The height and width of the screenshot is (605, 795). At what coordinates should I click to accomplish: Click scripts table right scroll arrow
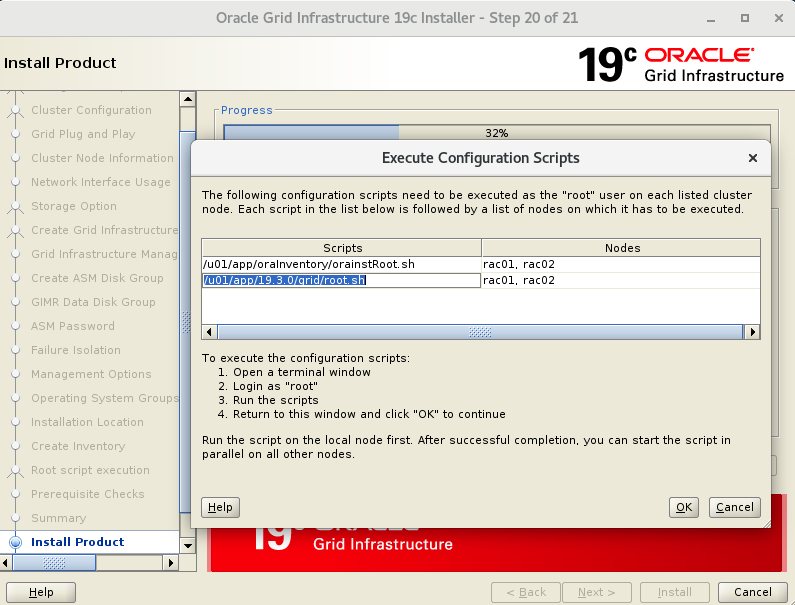(x=752, y=332)
